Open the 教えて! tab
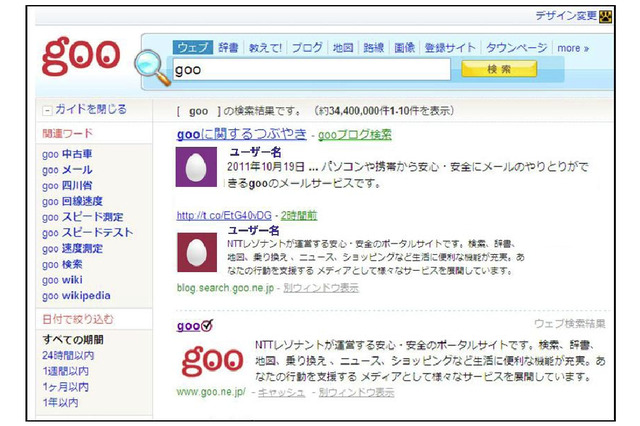640x426 pixels. coord(265,48)
